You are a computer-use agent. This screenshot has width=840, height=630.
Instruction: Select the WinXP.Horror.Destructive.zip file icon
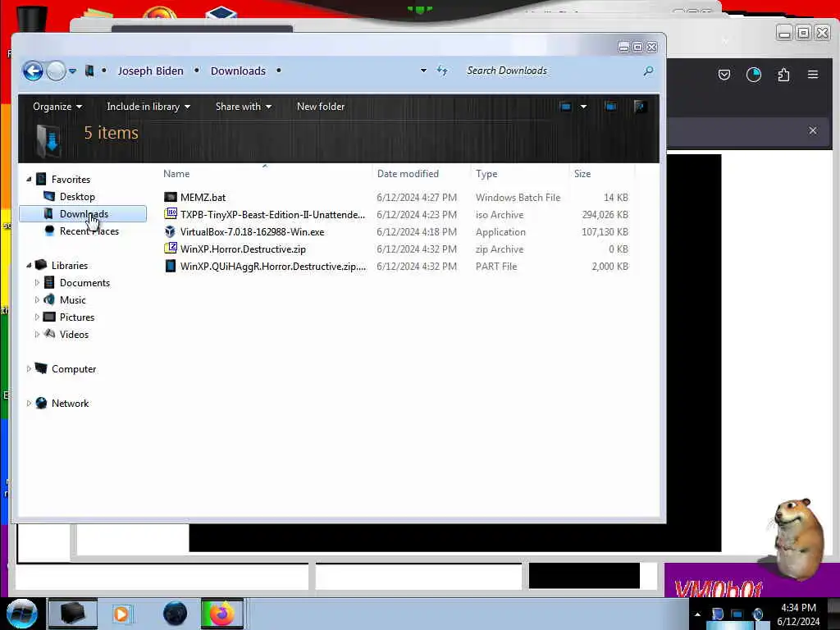pos(171,249)
